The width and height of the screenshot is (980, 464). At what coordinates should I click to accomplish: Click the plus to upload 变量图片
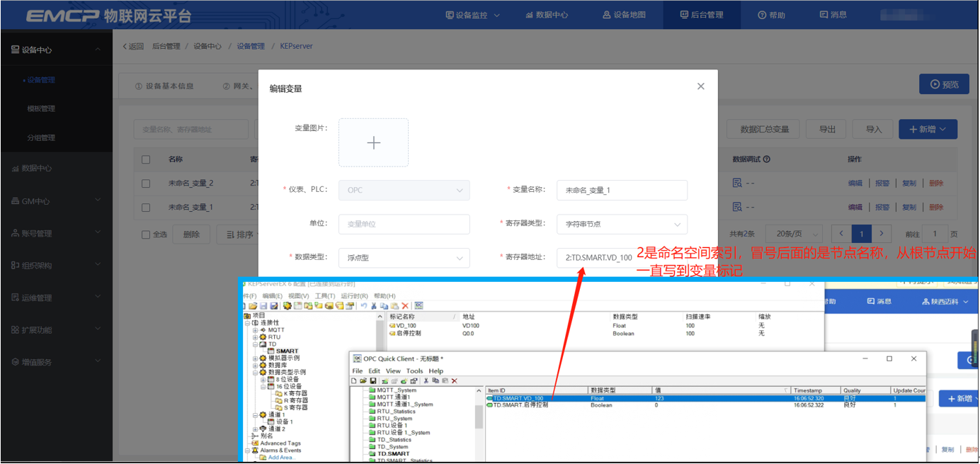(x=373, y=142)
